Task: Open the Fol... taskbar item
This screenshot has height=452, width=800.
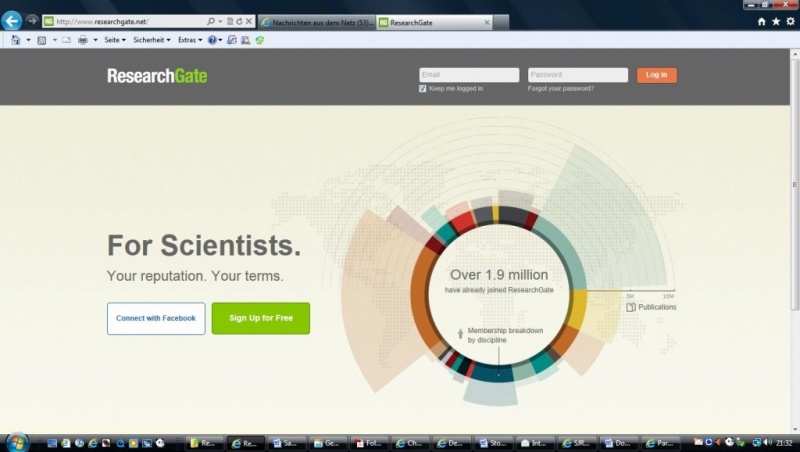Action: [x=369, y=443]
